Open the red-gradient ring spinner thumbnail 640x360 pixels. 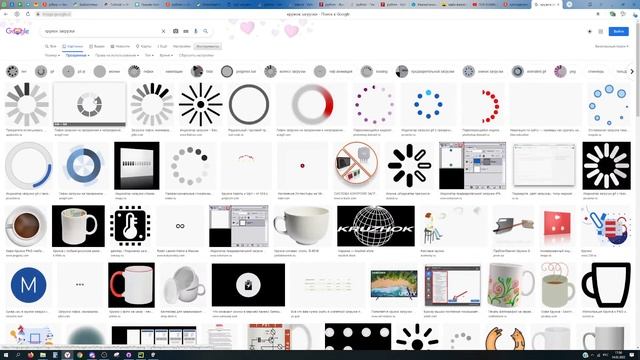[x=313, y=104]
